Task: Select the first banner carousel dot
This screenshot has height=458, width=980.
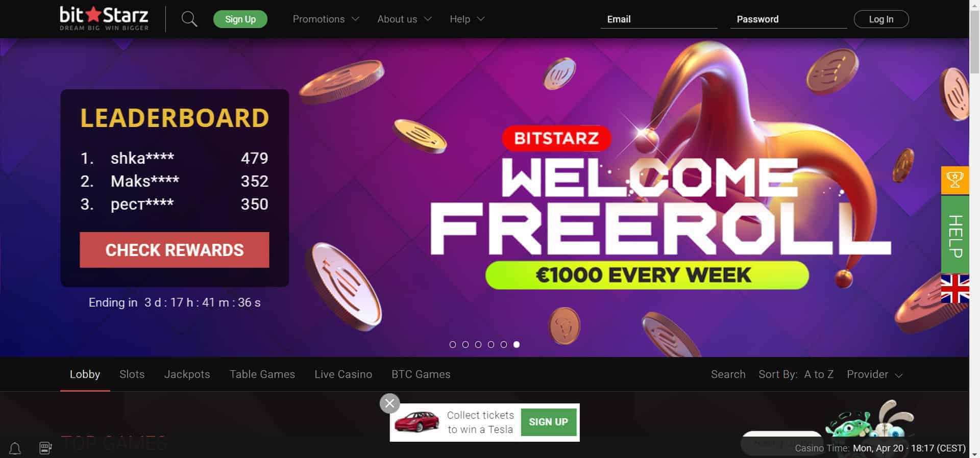Action: (453, 345)
